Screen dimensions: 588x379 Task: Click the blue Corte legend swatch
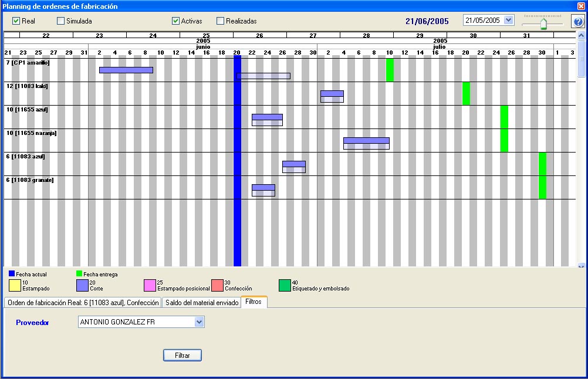82,285
